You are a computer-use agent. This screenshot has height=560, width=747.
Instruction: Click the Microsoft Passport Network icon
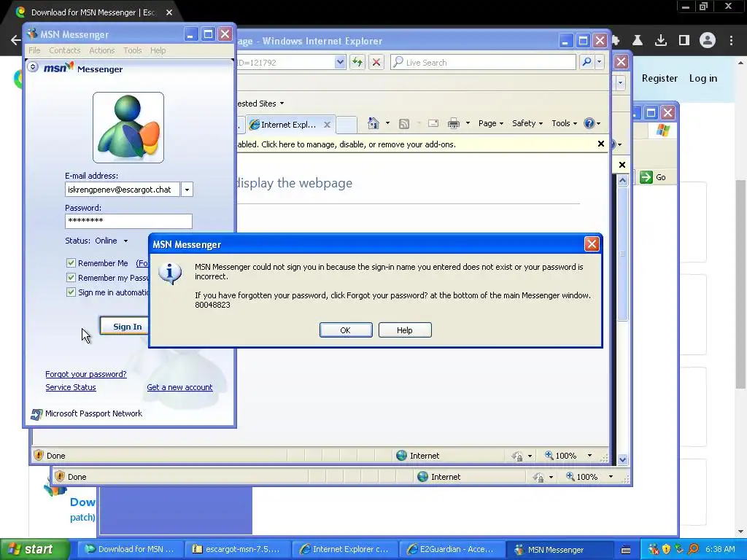click(36, 414)
